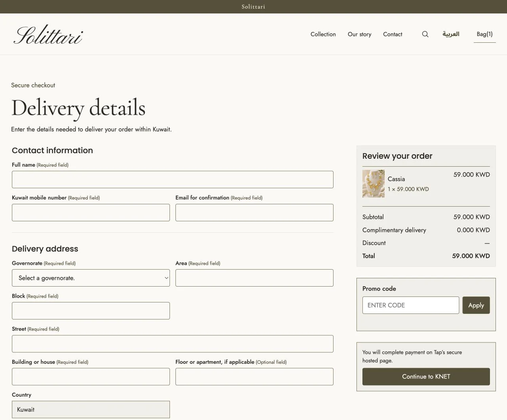507x420 pixels.
Task: Focus the Full name field
Action: [x=173, y=179]
